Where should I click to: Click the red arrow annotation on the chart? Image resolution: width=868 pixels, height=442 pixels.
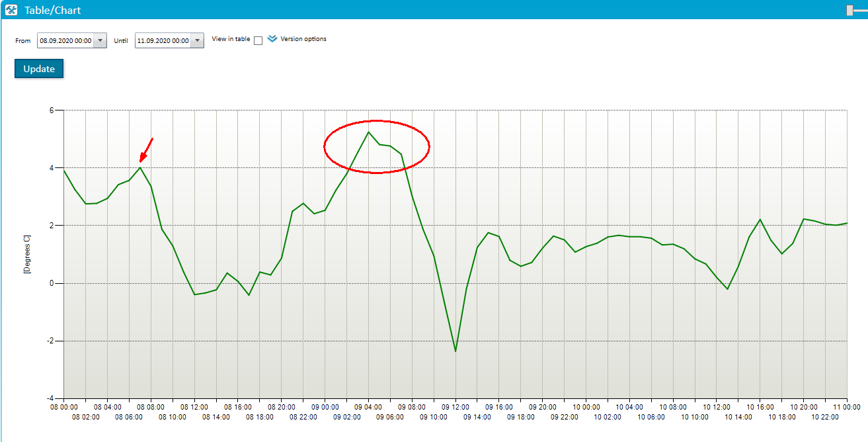pos(146,150)
